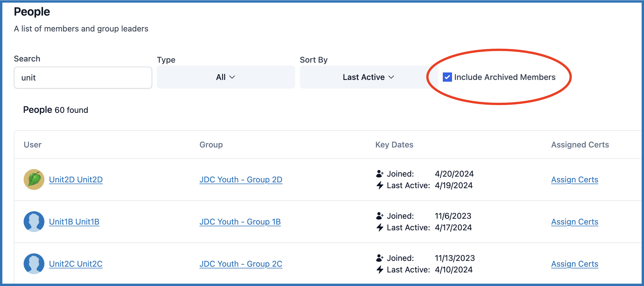Screen dimensions: 644x286
Task: Assign Certs to Unit2D
Action: [575, 180]
